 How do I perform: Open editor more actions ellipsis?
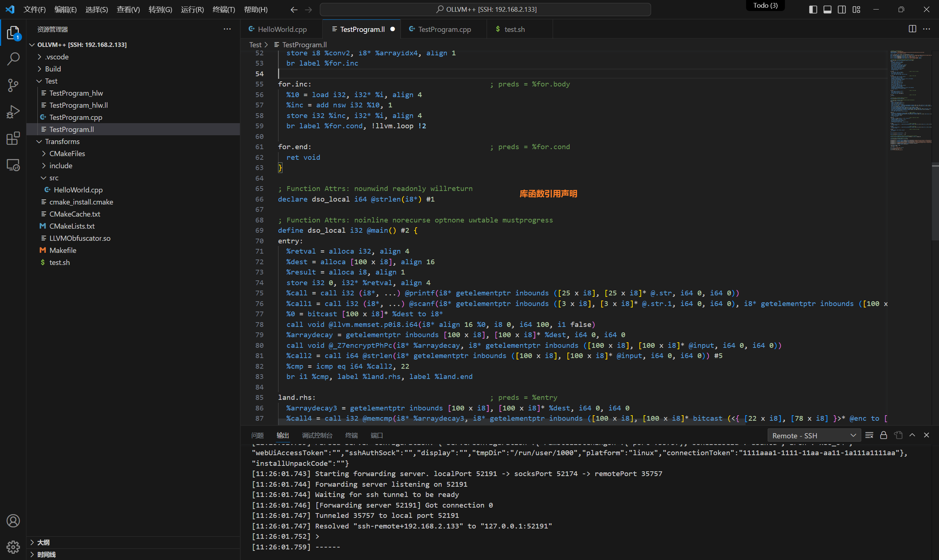[927, 29]
